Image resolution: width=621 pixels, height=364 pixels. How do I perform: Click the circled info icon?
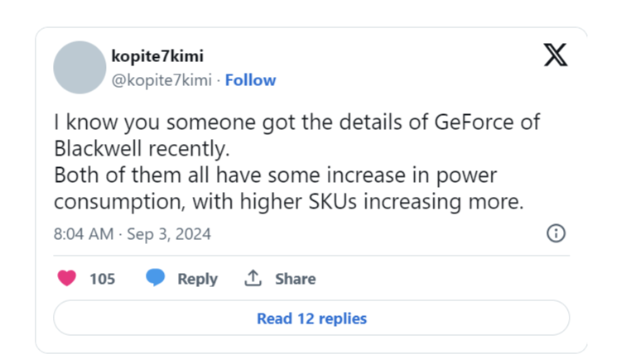click(556, 233)
